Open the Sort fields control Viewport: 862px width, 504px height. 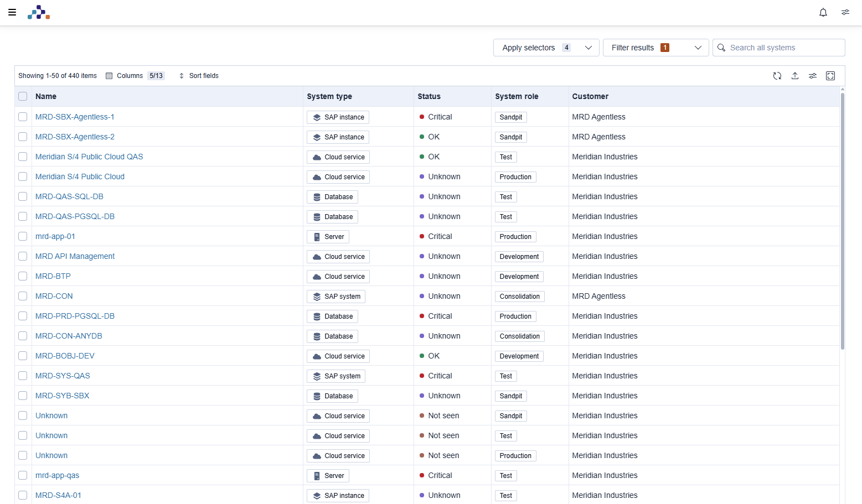coord(198,75)
